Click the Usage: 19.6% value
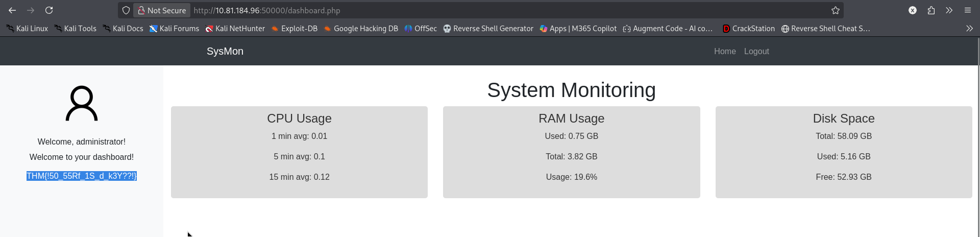Screen dimensions: 980x237 pos(571,177)
